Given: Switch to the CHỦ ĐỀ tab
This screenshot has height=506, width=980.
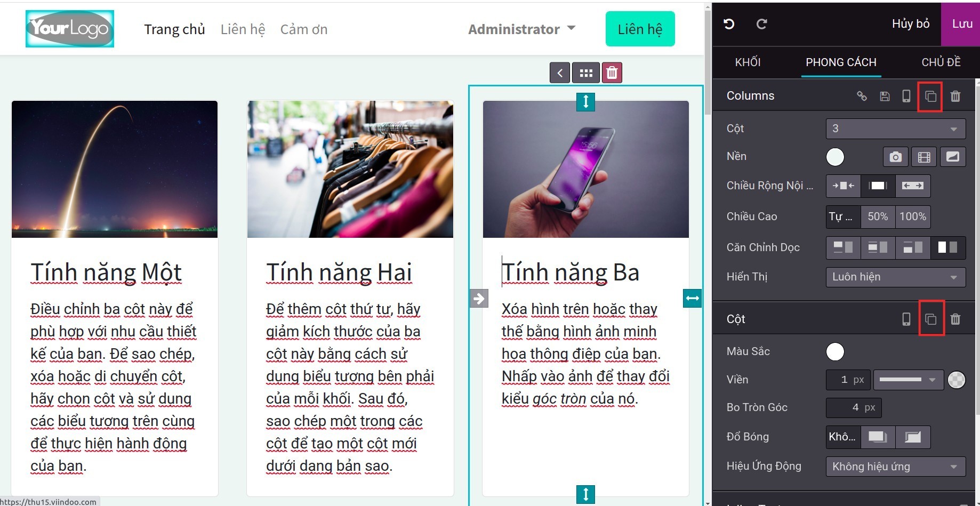Looking at the screenshot, I should point(941,62).
